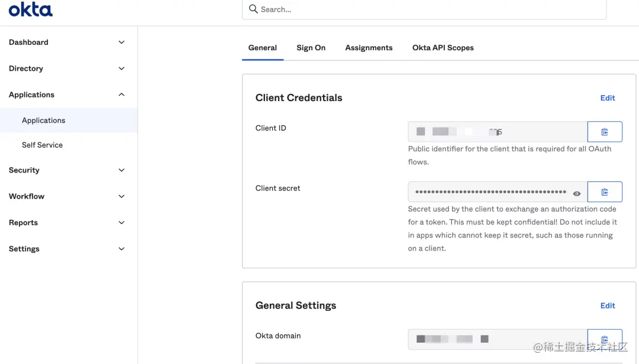Copy the Client secret to clipboard
Image resolution: width=639 pixels, height=364 pixels.
point(605,192)
